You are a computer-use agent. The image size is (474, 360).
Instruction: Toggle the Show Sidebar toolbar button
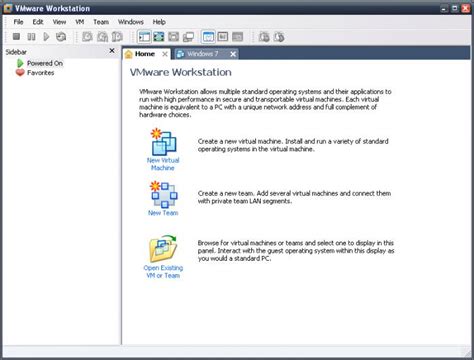pos(144,37)
